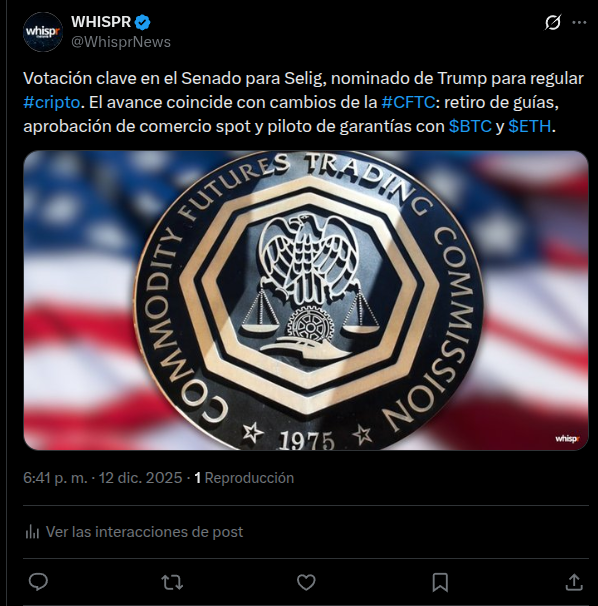
Task: Open the #cripto hashtag
Action: tap(51, 102)
